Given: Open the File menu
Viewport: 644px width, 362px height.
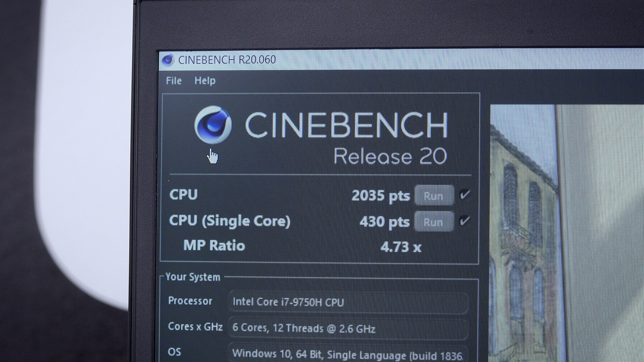Looking at the screenshot, I should (174, 81).
